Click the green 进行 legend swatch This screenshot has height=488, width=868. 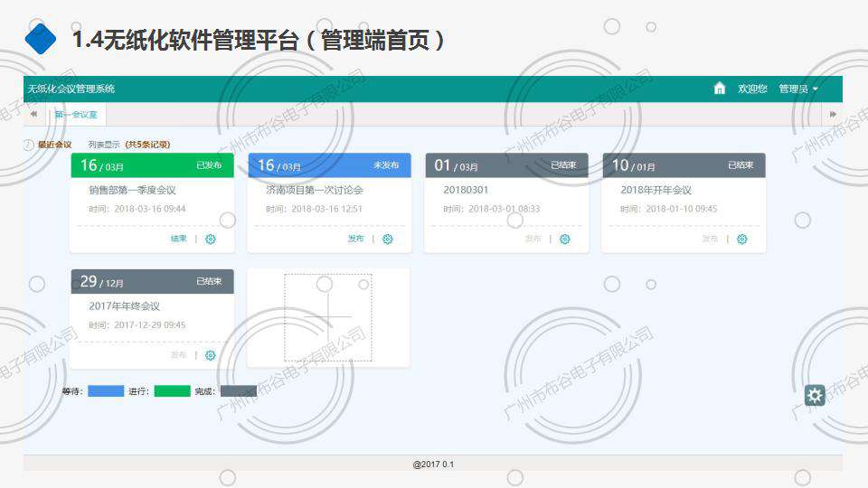pyautogui.click(x=172, y=391)
